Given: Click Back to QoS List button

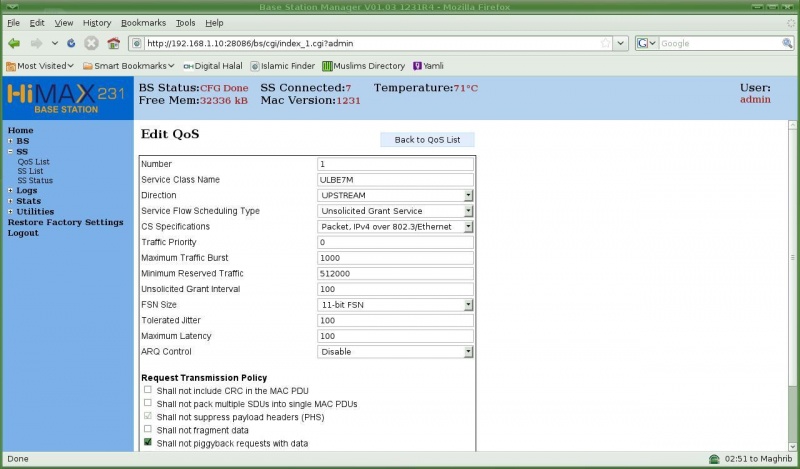Looking at the screenshot, I should (427, 140).
